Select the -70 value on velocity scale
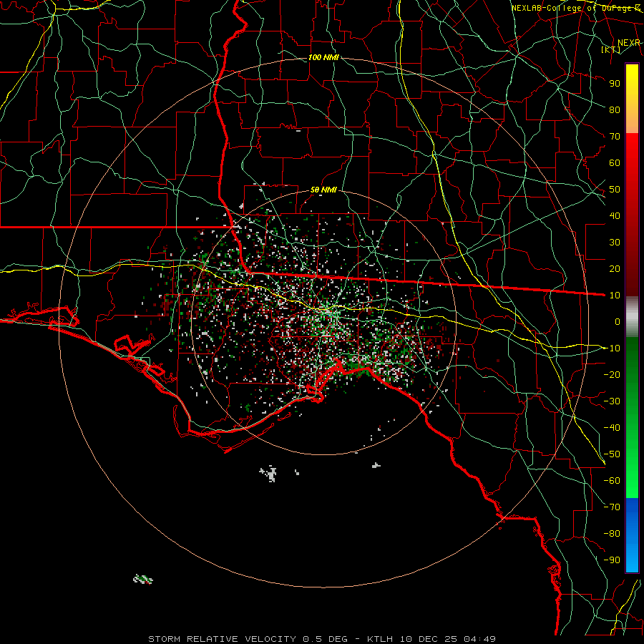 click(612, 507)
